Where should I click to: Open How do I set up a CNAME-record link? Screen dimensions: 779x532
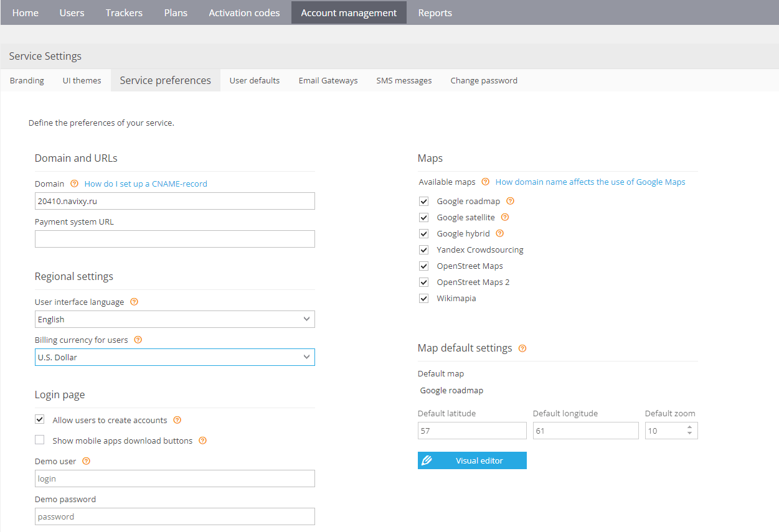pos(146,184)
